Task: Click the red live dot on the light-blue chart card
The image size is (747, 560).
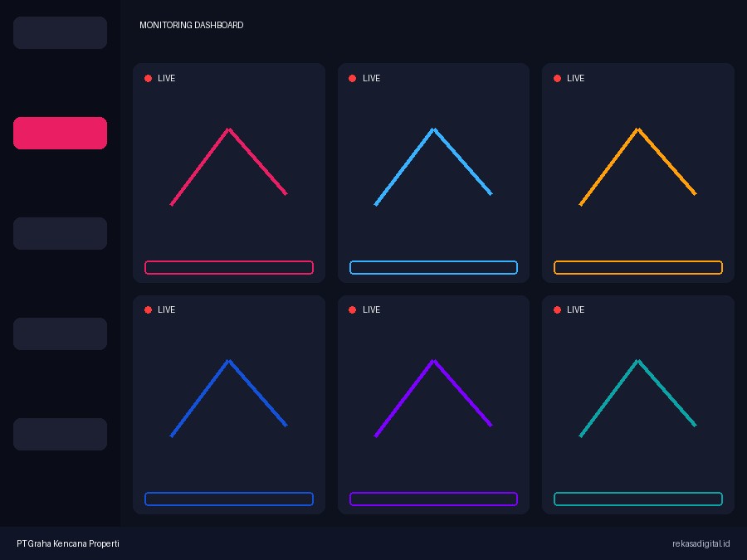Action: pyautogui.click(x=353, y=79)
